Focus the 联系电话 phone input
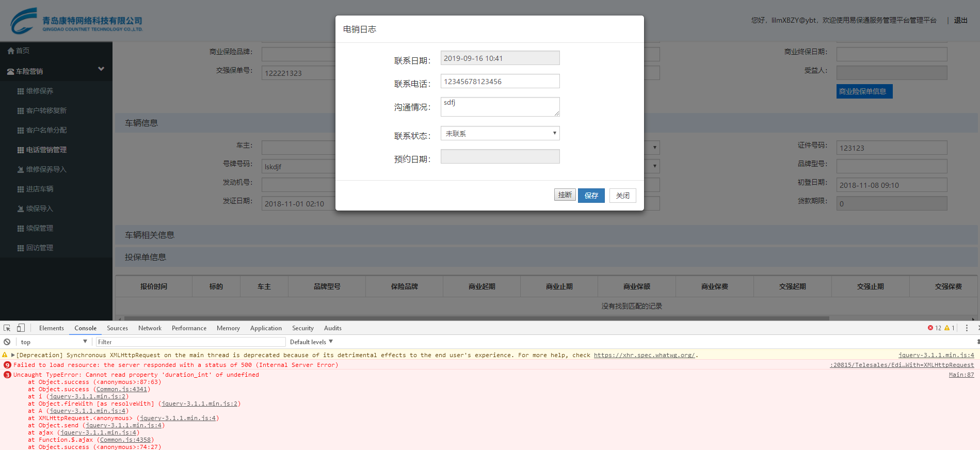The image size is (980, 450). click(x=500, y=81)
